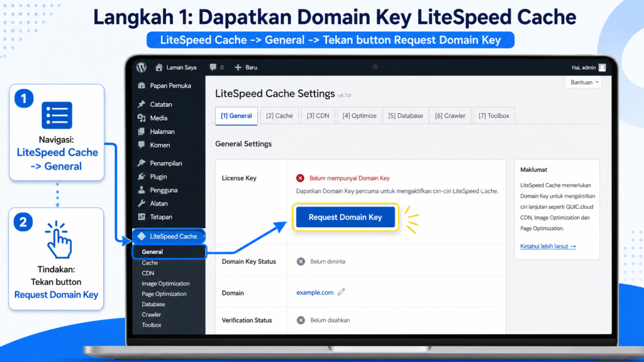Open the comments bubble icon in admin bar

point(213,67)
